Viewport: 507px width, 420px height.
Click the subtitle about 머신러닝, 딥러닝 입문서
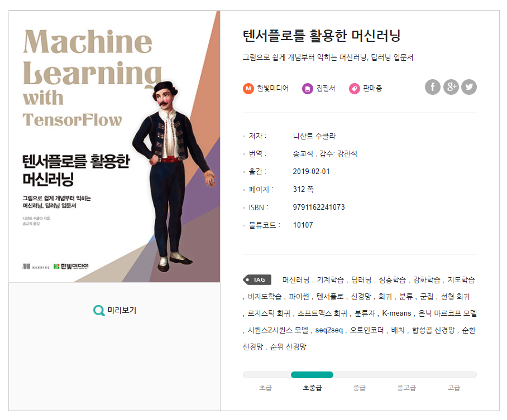point(328,57)
